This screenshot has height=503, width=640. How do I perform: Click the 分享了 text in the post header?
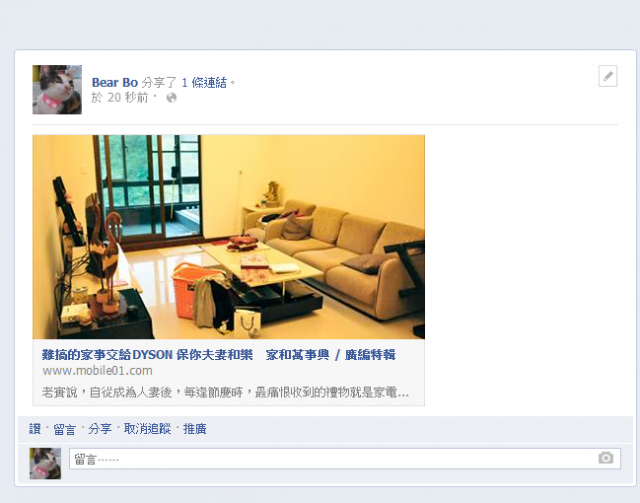pyautogui.click(x=159, y=82)
